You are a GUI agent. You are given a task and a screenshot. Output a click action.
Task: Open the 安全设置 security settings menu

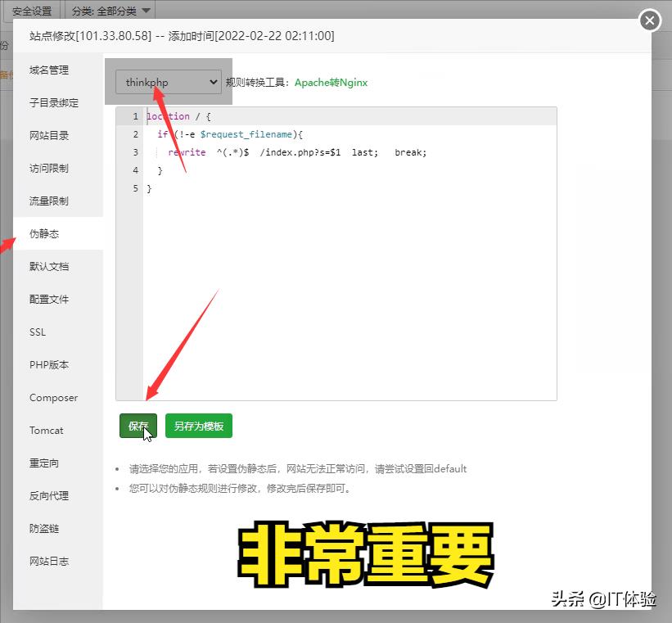(x=32, y=11)
